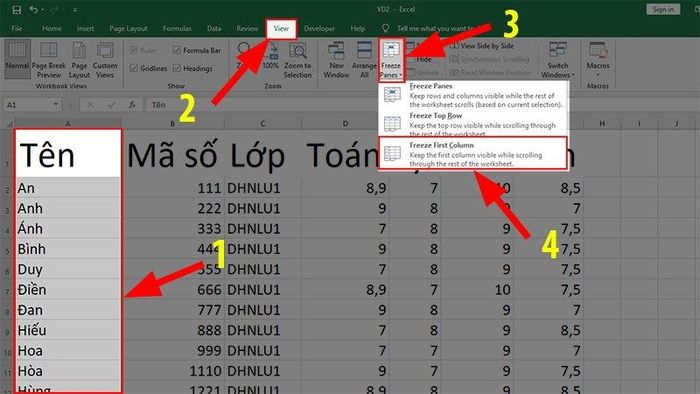This screenshot has height=394, width=700.
Task: Open the Help tab
Action: click(x=358, y=28)
